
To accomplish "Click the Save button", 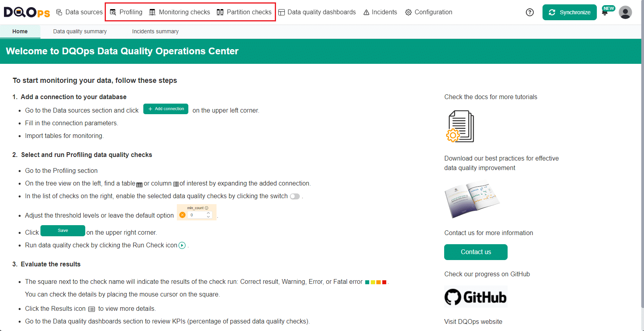I will (x=63, y=231).
